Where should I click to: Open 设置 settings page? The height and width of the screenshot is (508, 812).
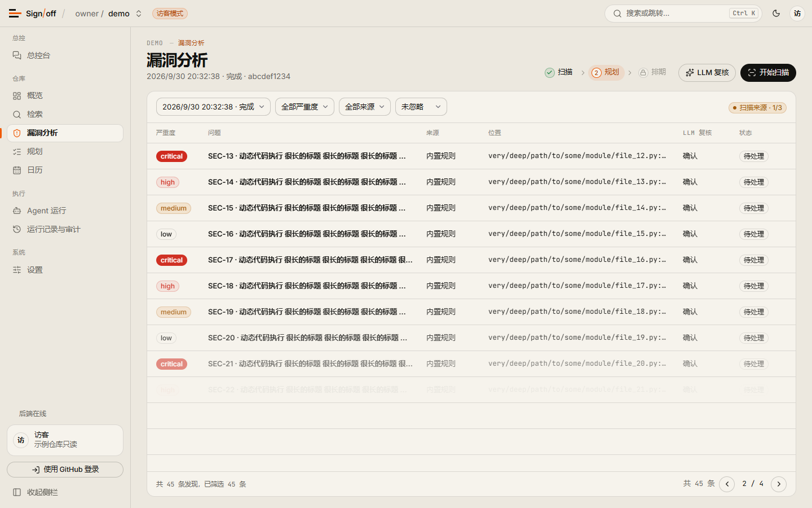point(65,270)
